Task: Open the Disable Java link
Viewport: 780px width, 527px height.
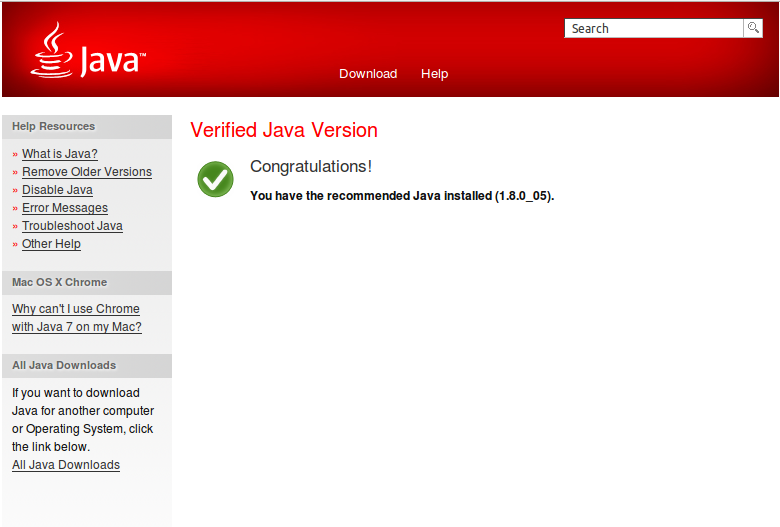Action: click(57, 190)
